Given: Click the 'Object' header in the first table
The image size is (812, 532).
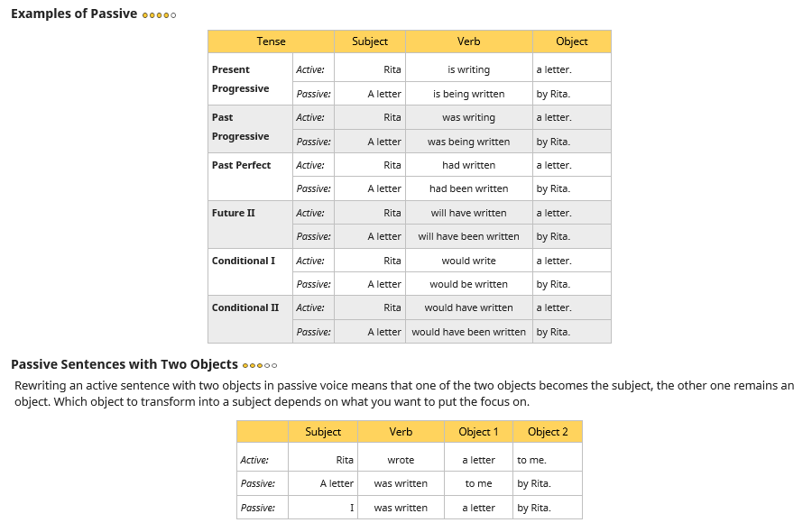Looking at the screenshot, I should click(571, 41).
